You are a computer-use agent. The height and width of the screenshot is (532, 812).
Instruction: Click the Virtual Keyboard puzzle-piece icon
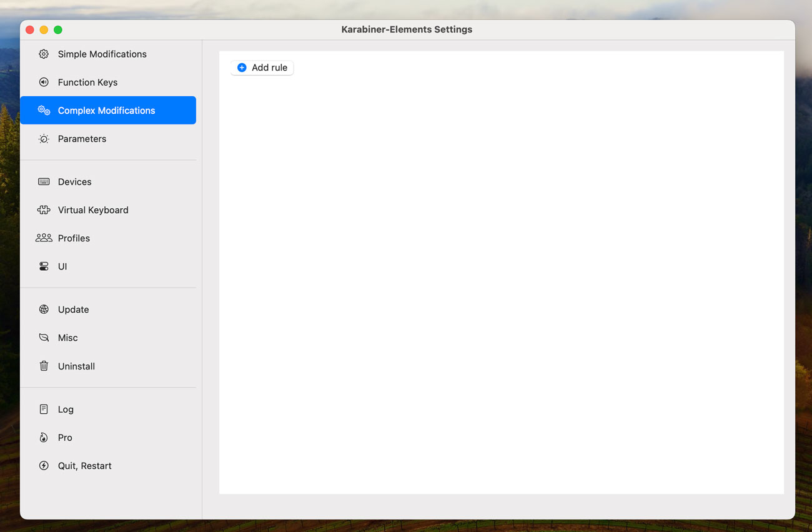[x=44, y=210]
